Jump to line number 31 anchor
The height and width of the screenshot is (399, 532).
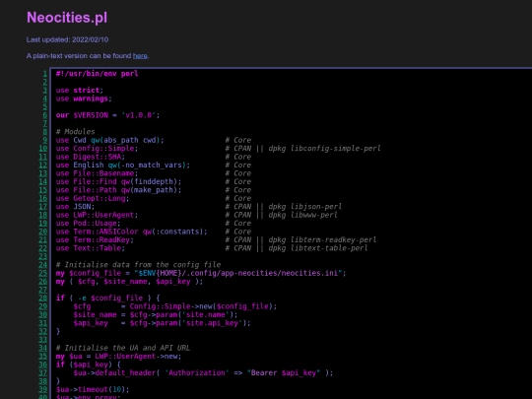pyautogui.click(x=43, y=323)
